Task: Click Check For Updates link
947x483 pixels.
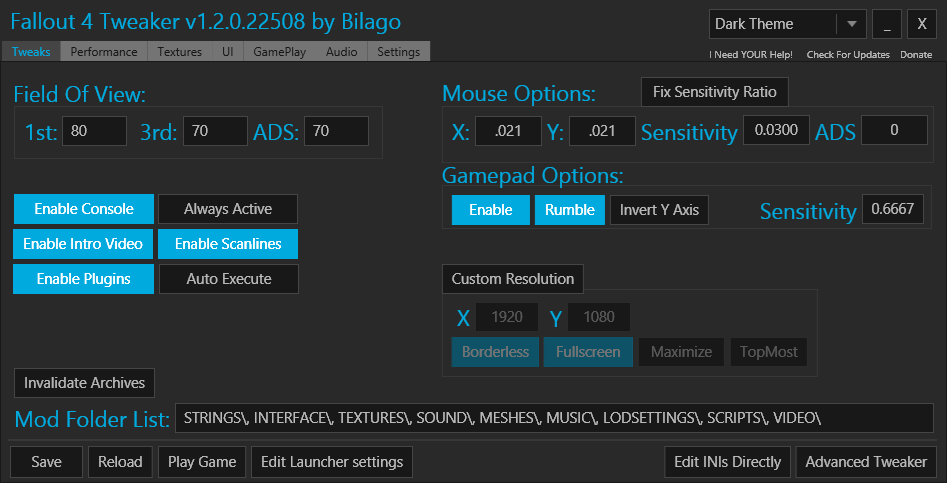Action: coord(848,55)
